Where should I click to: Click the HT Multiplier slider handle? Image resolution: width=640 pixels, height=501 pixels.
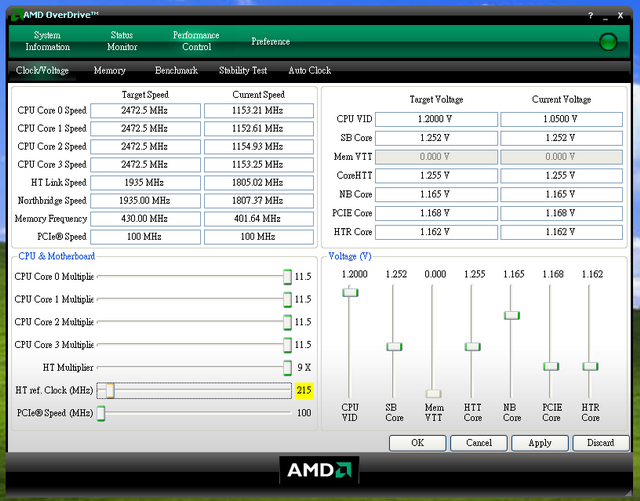[x=287, y=368]
